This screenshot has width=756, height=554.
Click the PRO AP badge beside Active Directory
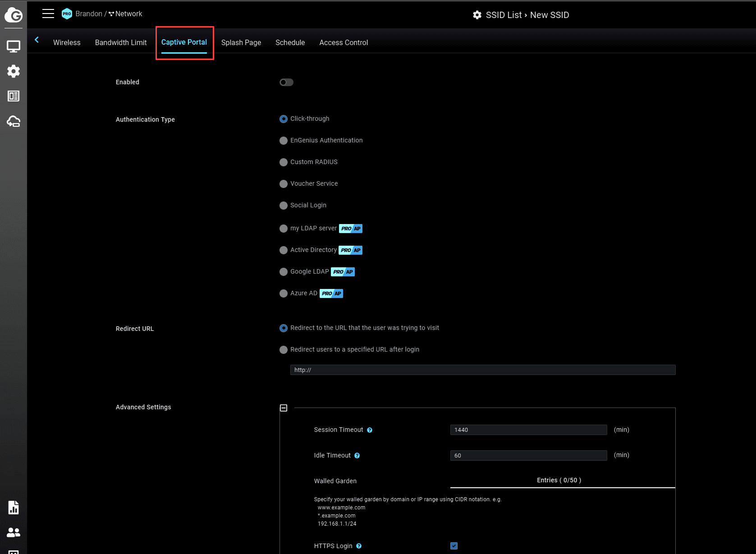click(x=351, y=250)
